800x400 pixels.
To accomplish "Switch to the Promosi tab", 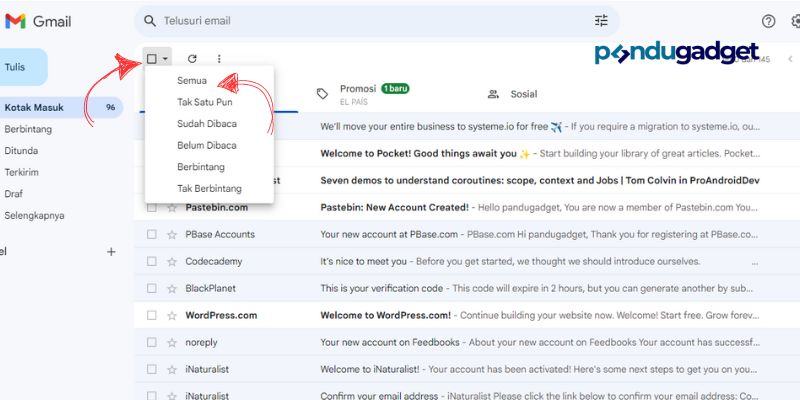I will [x=376, y=94].
